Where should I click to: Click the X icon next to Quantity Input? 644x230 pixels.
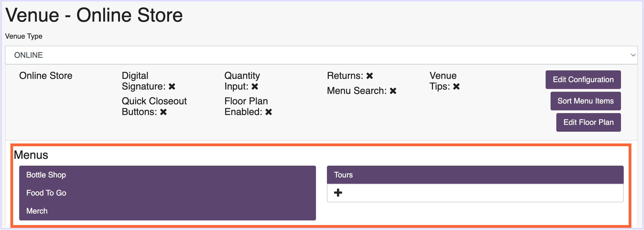click(x=255, y=87)
